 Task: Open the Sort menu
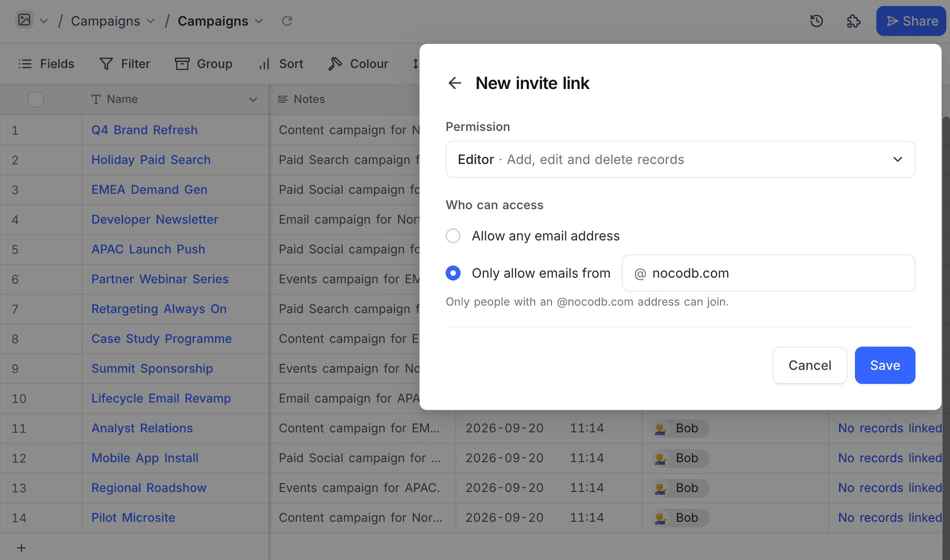coord(281,64)
